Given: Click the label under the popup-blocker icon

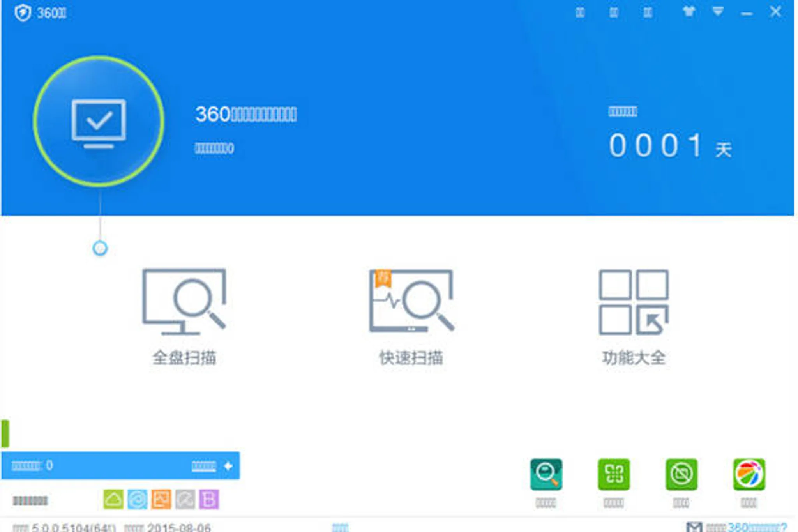Looking at the screenshot, I should pyautogui.click(x=681, y=503).
